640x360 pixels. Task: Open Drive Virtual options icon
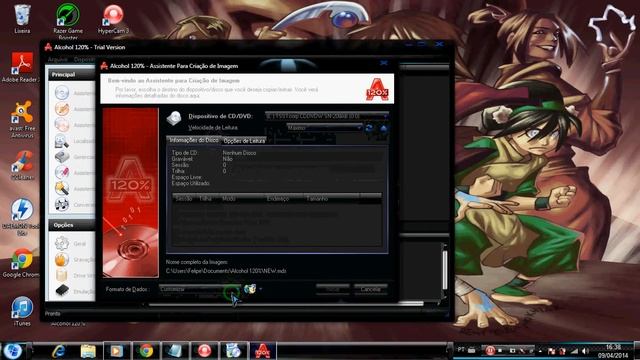coord(62,275)
